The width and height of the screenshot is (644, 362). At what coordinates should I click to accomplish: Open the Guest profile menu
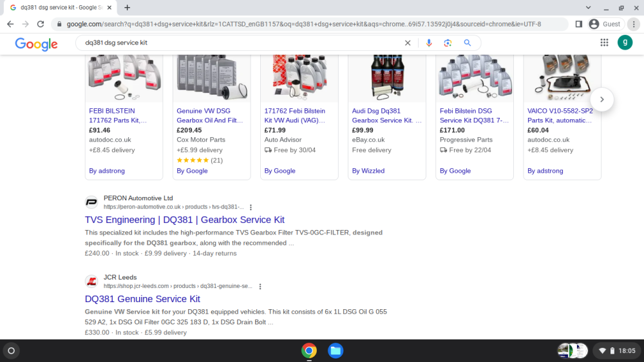coord(605,24)
